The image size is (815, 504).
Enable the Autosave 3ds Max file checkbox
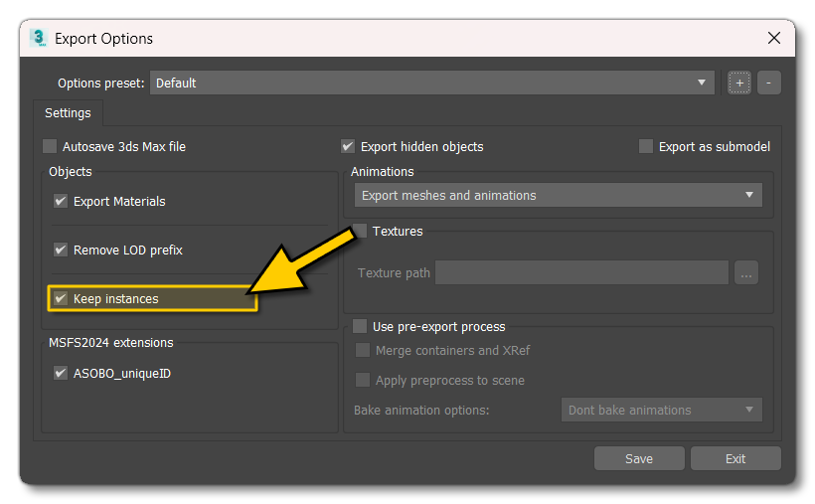coord(50,147)
